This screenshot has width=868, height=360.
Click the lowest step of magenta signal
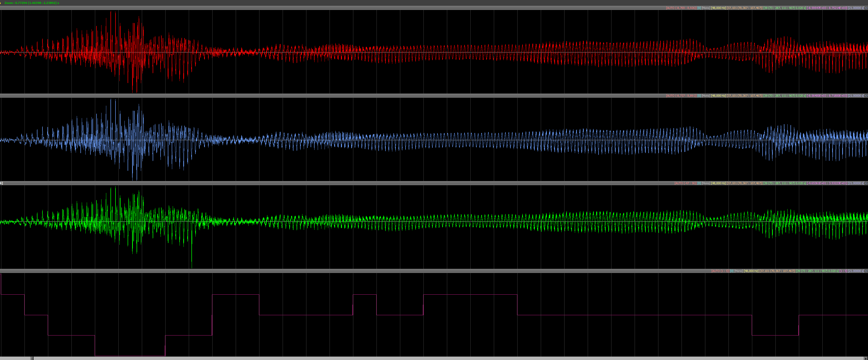pos(130,356)
